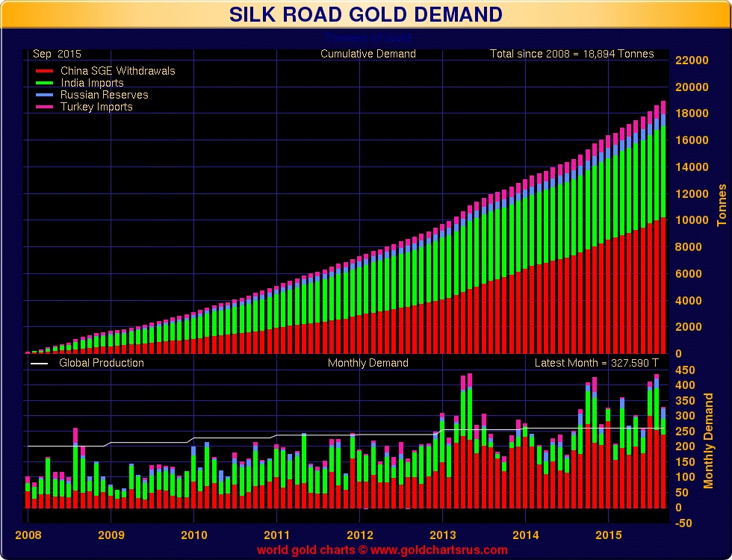The image size is (732, 560).
Task: Click the red China SGE Withdrawals legend swatch
Action: (44, 71)
